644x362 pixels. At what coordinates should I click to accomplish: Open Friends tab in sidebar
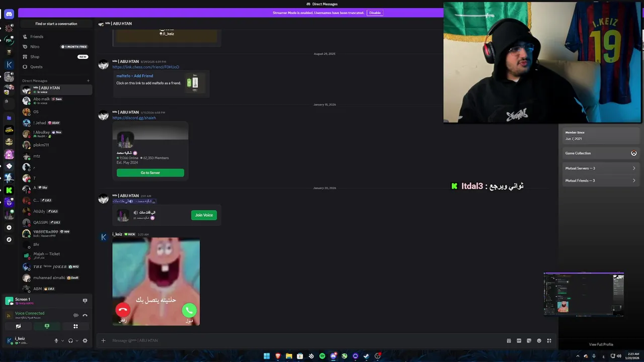pos(56,37)
